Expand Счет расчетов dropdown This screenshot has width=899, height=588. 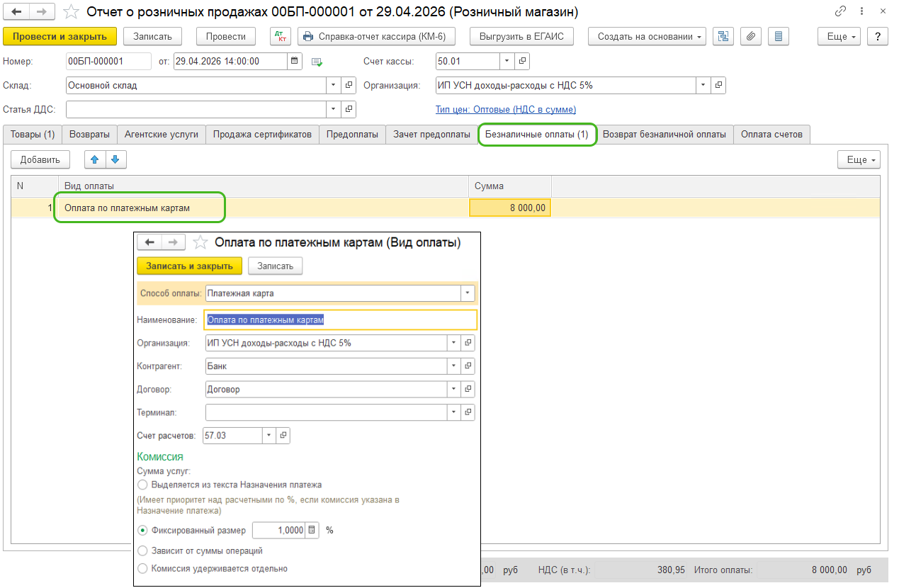[x=268, y=435]
